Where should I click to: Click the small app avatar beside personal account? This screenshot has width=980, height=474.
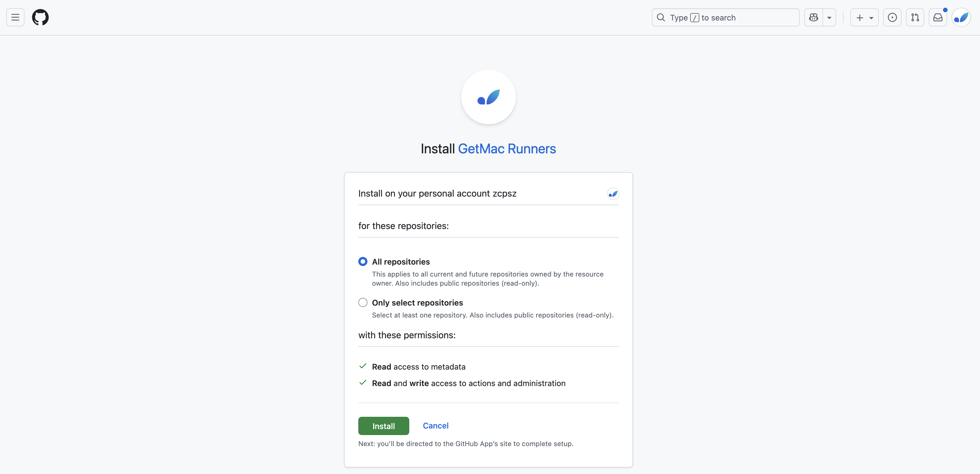point(613,193)
